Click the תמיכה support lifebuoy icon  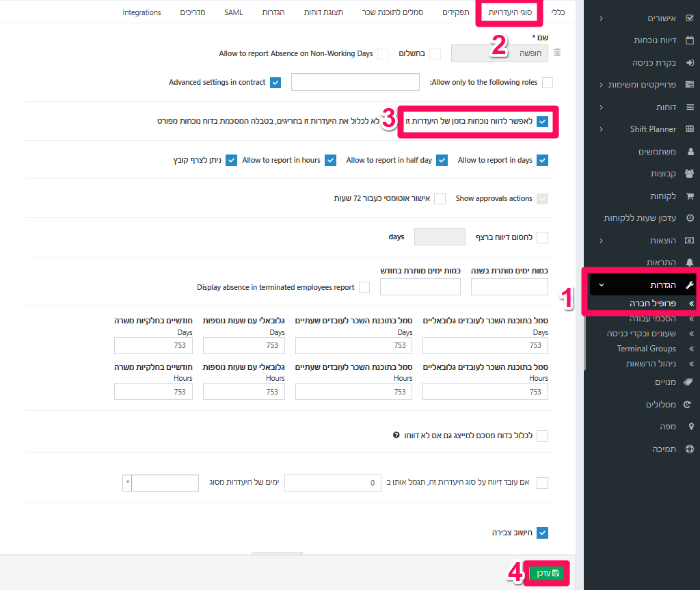click(690, 449)
